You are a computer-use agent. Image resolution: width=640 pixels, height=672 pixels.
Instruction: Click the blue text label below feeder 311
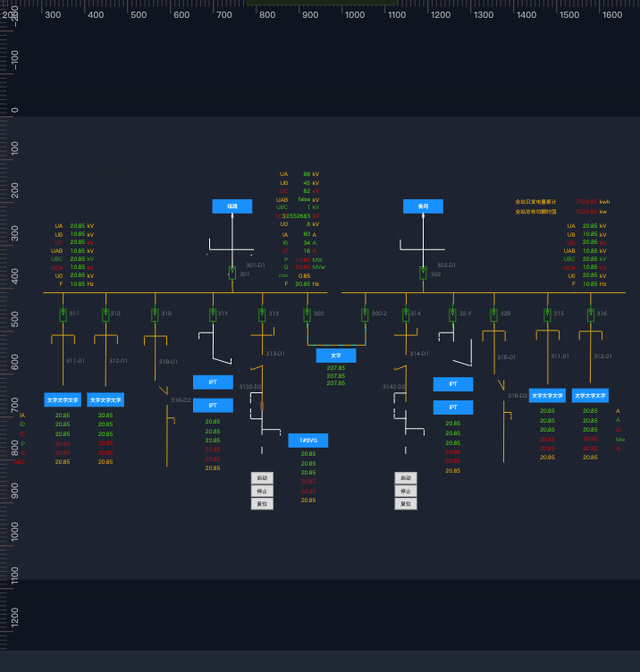pyautogui.click(x=63, y=400)
